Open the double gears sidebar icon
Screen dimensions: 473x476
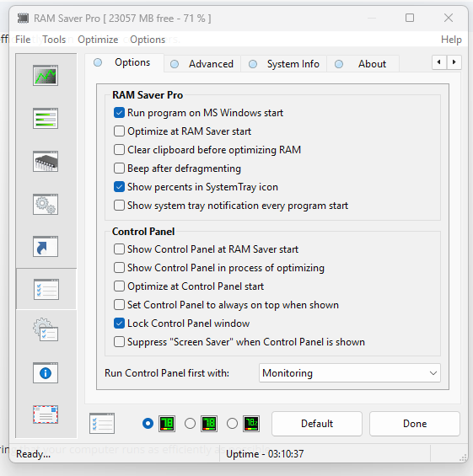(x=46, y=205)
